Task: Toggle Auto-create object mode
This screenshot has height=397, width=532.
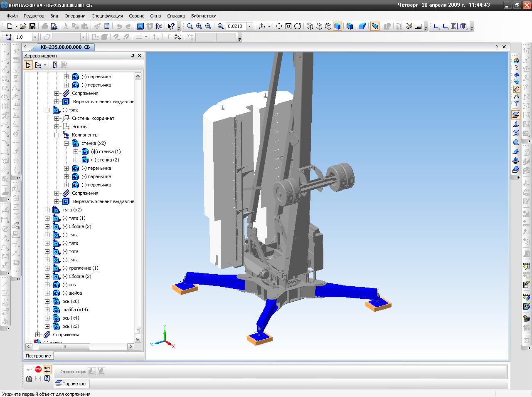Action: [47, 369]
